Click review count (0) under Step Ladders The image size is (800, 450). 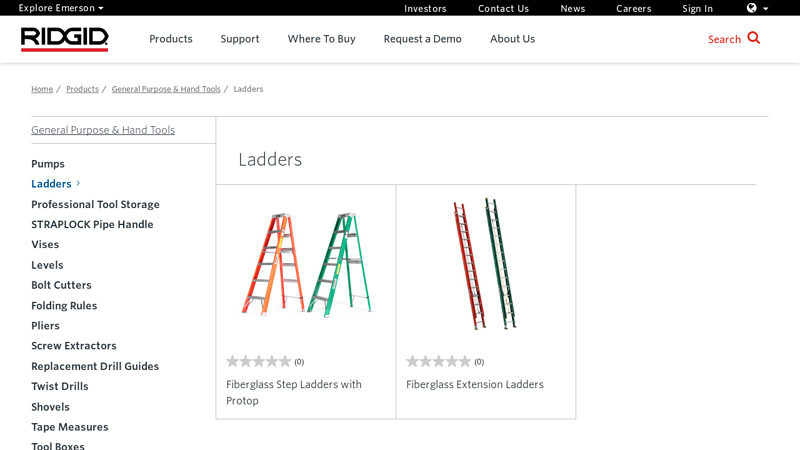(299, 362)
